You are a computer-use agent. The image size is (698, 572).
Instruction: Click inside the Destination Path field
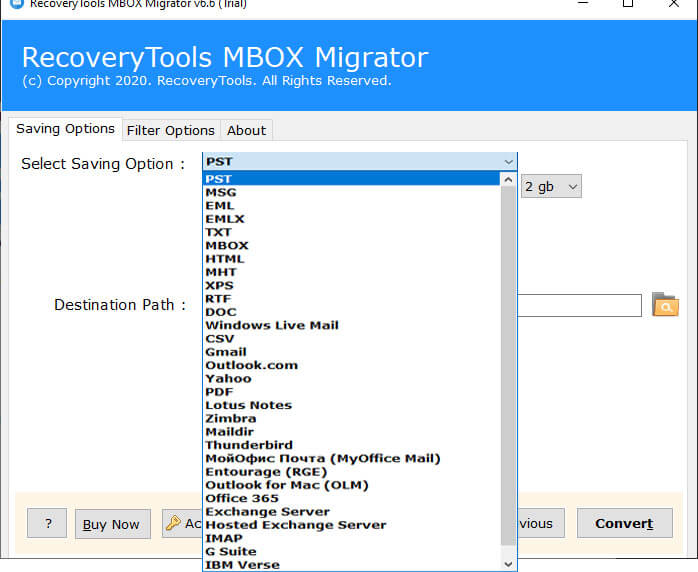579,305
